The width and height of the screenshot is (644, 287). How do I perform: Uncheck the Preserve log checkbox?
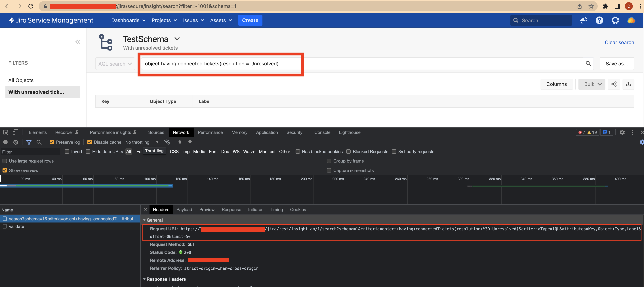[52, 142]
